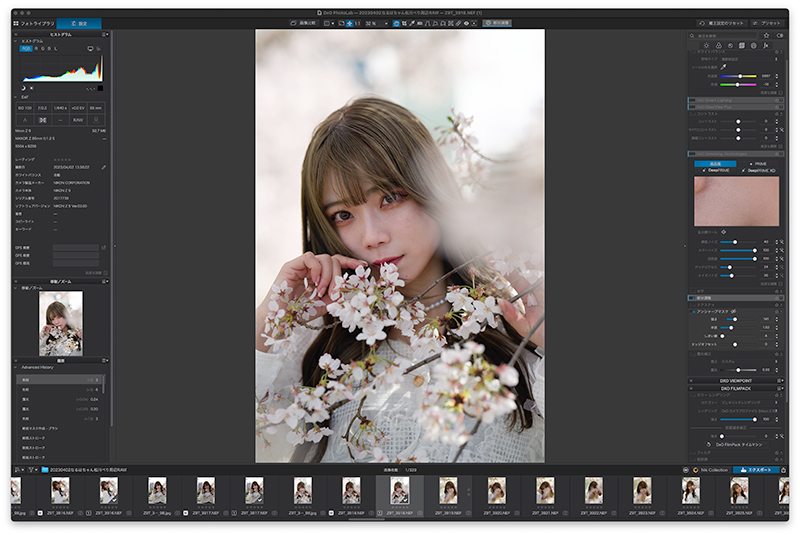Toggle highlight clipping sun icon
Viewport: 800px width, 535px height.
(x=31, y=88)
